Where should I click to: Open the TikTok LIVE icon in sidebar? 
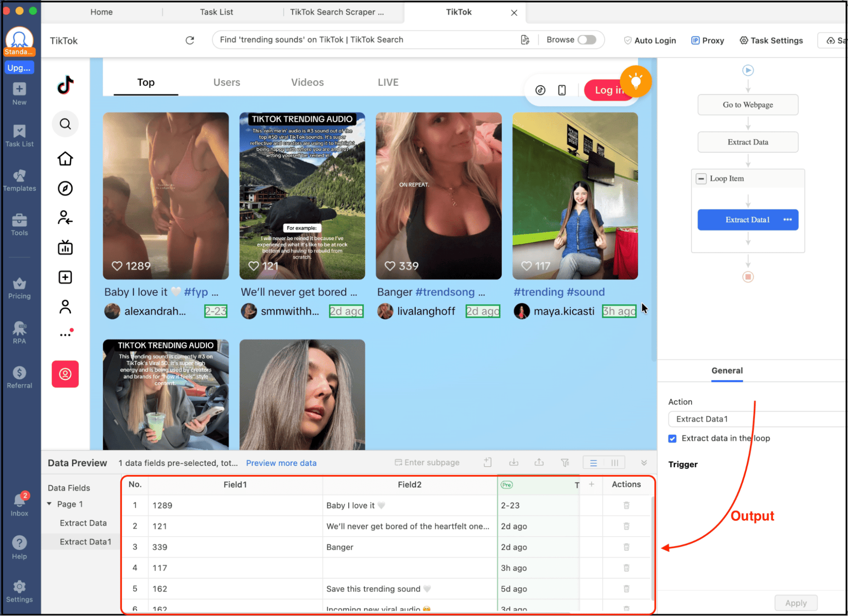(65, 247)
